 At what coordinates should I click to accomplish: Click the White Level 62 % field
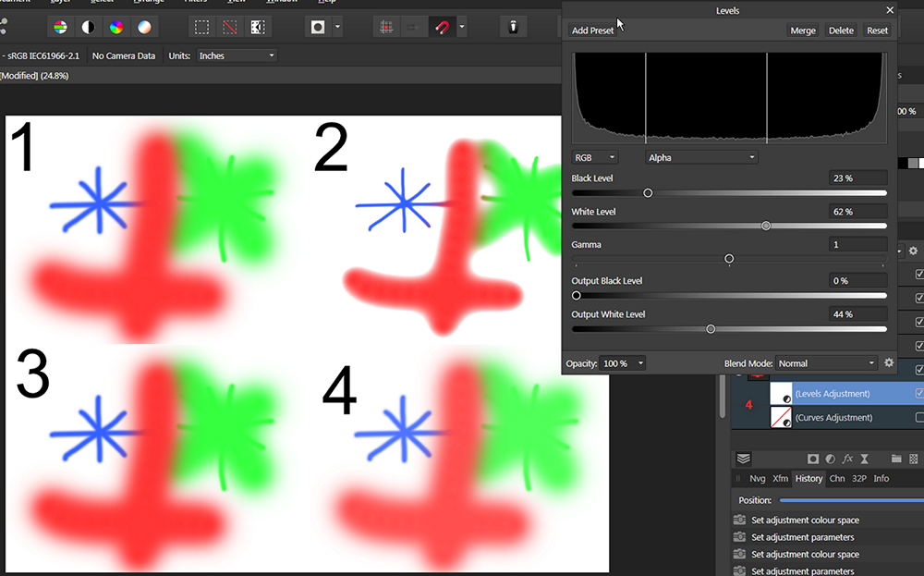point(858,212)
